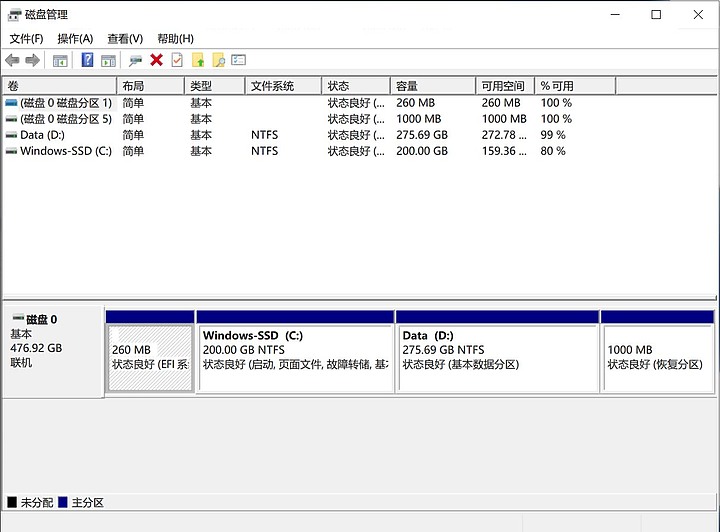Open the 文件(F) menu
The height and width of the screenshot is (532, 720).
coord(27,39)
